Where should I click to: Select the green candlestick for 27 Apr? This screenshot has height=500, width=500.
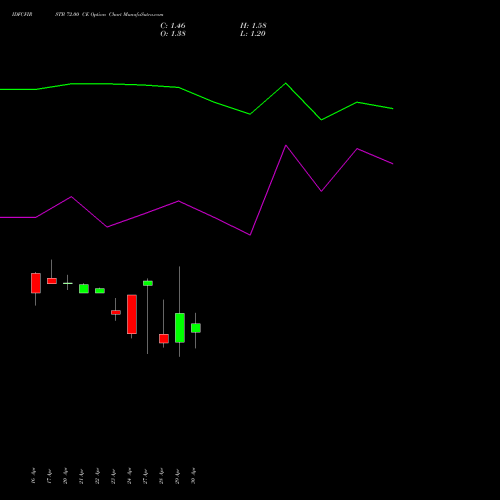pos(148,283)
